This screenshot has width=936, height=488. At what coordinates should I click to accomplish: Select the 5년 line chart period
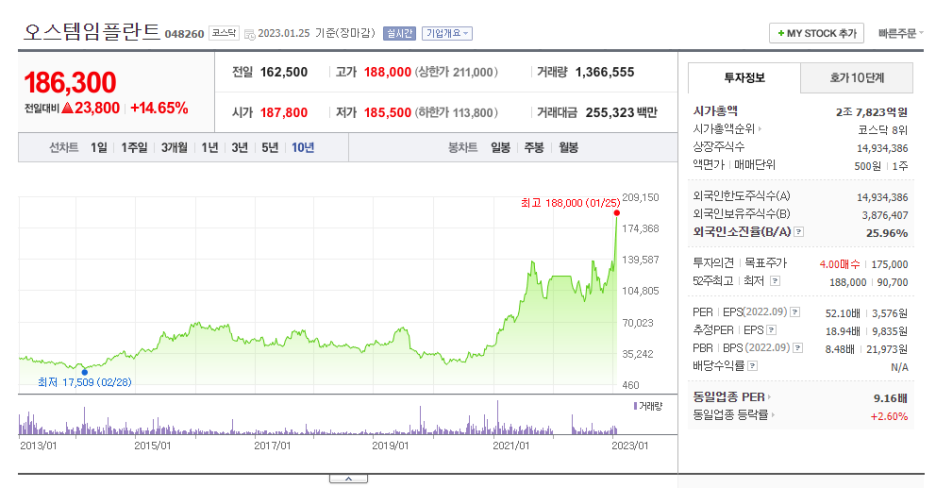click(270, 147)
